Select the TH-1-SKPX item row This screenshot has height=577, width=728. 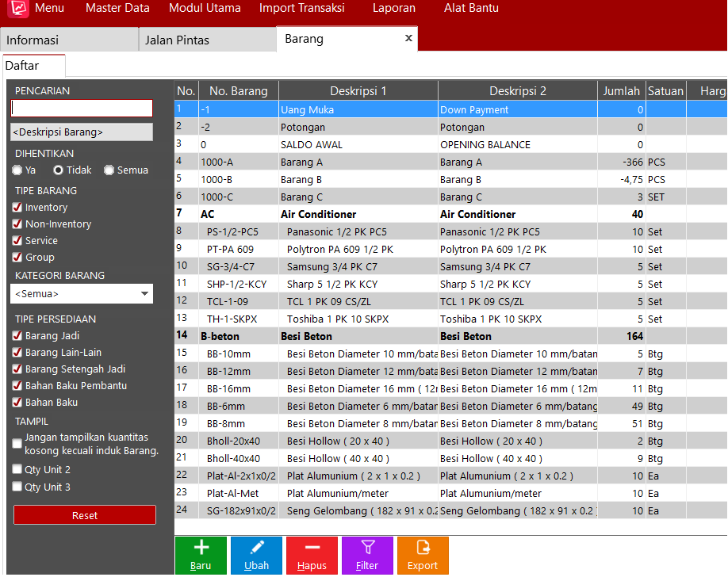pyautogui.click(x=450, y=319)
